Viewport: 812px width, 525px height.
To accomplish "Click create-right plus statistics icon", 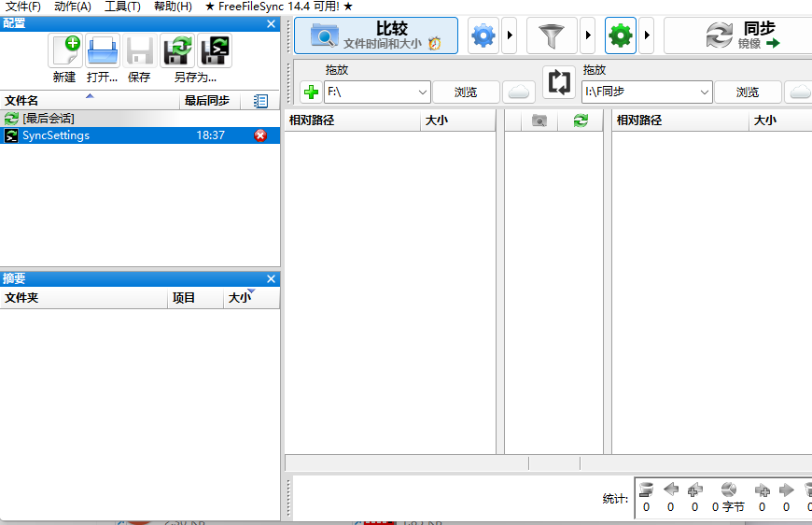I will (x=763, y=490).
